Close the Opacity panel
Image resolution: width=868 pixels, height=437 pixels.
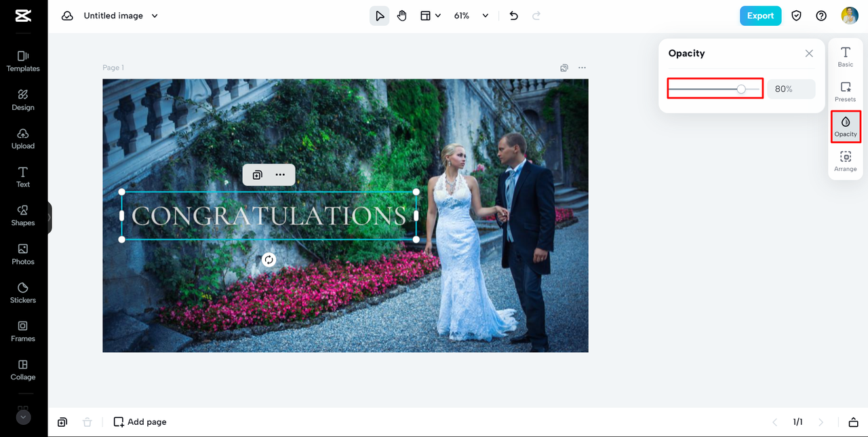pos(809,54)
